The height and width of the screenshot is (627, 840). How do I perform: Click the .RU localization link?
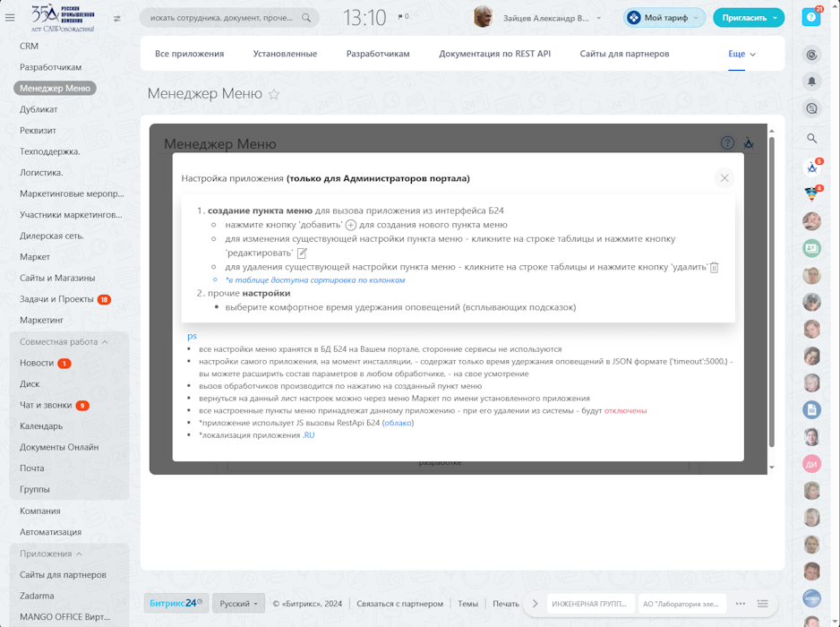click(x=309, y=435)
